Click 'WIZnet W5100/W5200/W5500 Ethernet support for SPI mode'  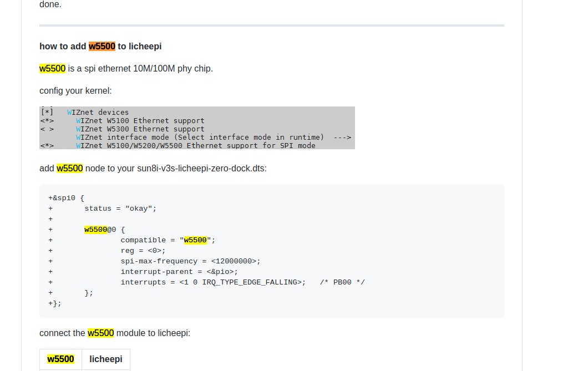tap(195, 145)
